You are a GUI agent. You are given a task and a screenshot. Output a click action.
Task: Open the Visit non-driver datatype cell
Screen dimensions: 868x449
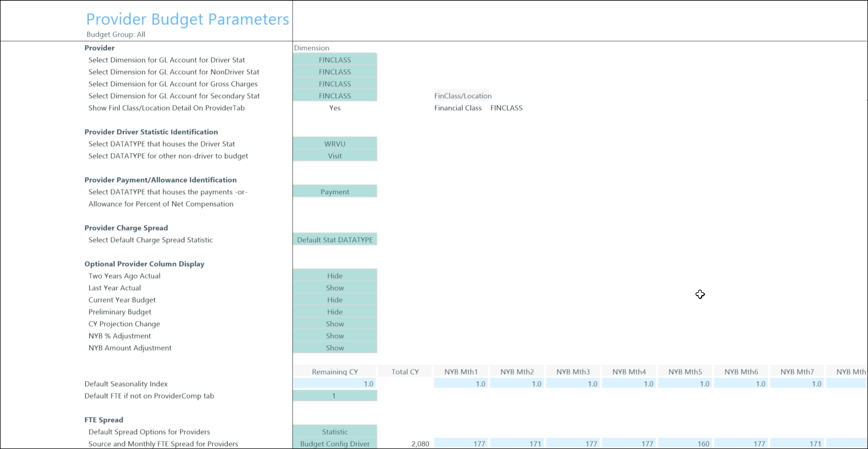pyautogui.click(x=334, y=156)
